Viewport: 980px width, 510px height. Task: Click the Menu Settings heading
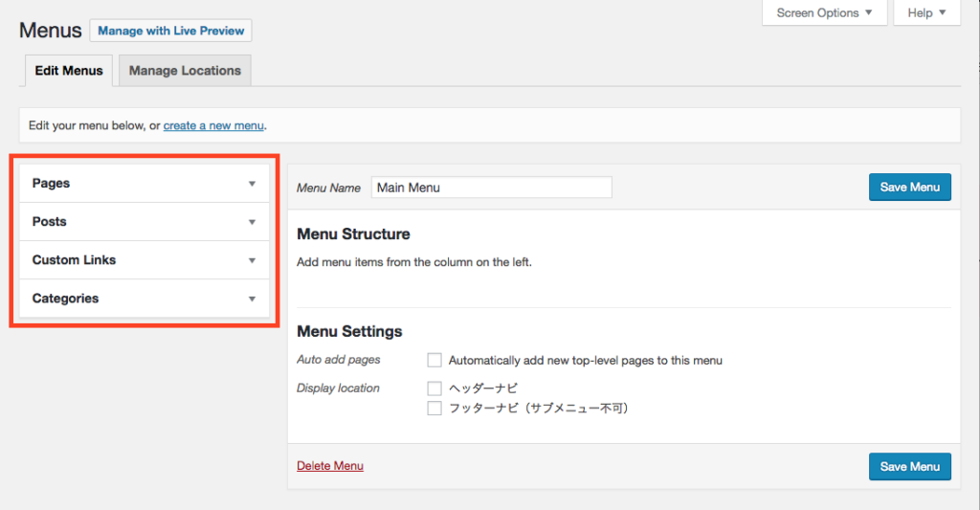(x=349, y=331)
